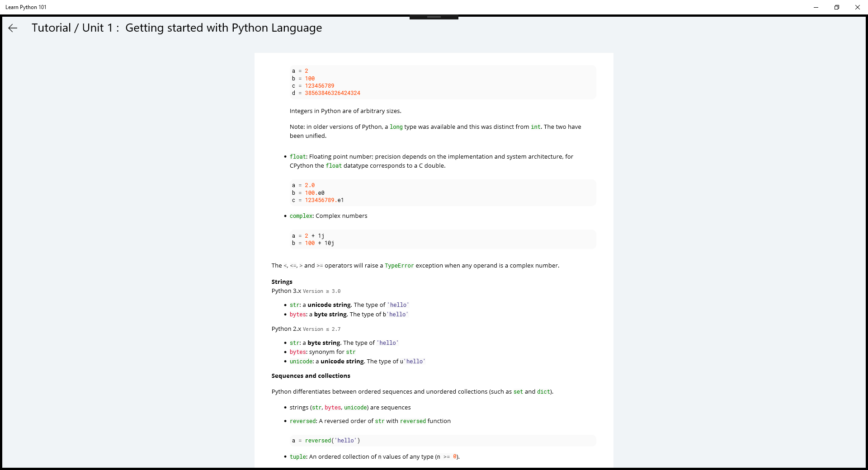The image size is (868, 470).
Task: Click the Tutorial / Unit 1 page title
Action: tap(176, 28)
